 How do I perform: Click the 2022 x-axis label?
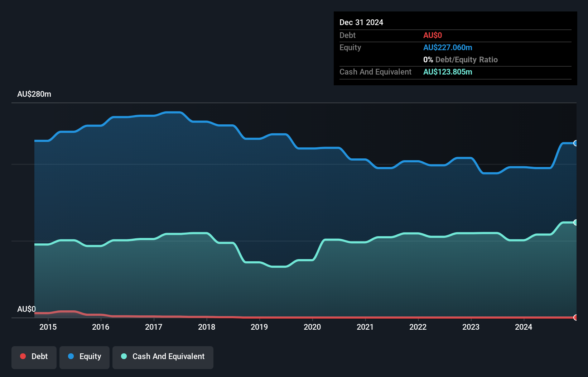tap(418, 327)
